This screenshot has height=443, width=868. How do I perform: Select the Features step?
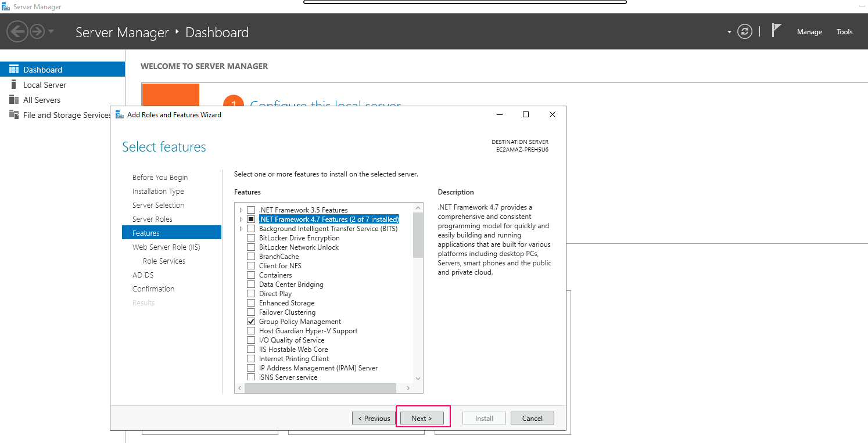coord(171,233)
